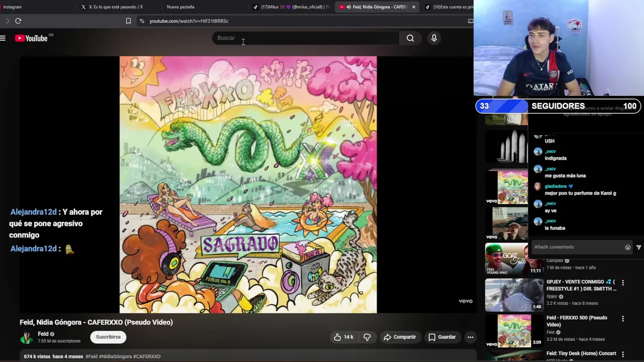Click the 674 k vistas text

pyautogui.click(x=37, y=356)
